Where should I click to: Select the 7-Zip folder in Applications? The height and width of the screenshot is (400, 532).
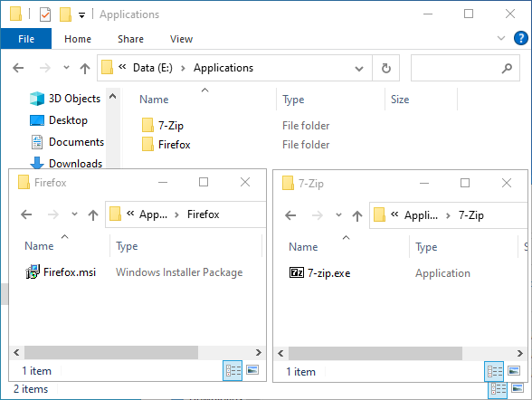click(170, 126)
